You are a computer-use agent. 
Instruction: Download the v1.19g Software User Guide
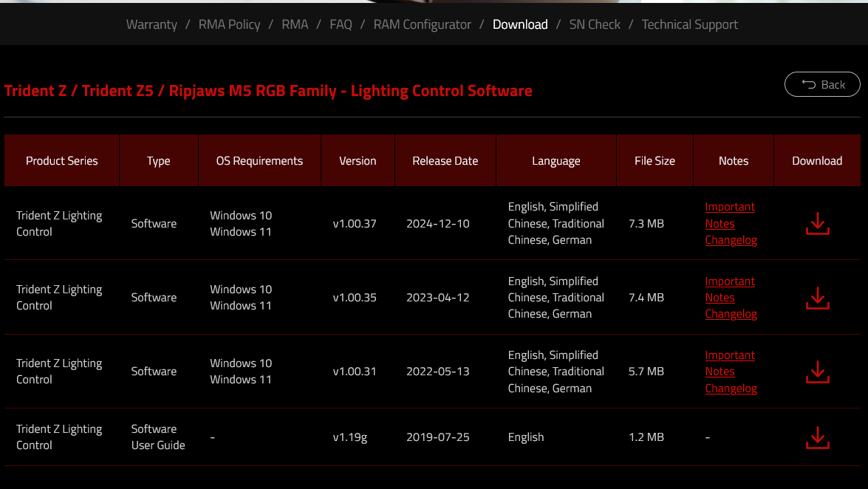[x=817, y=437]
